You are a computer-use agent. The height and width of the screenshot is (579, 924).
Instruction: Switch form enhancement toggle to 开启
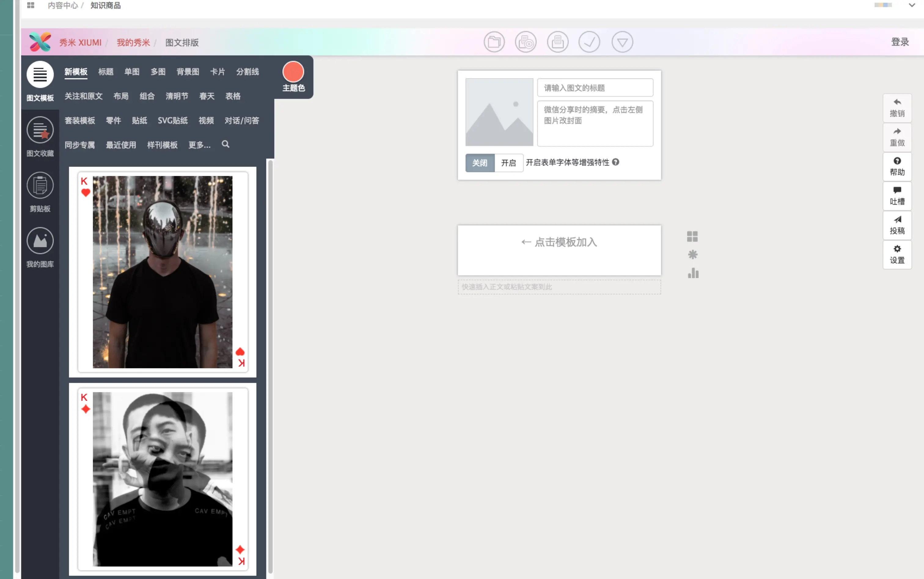pos(508,163)
